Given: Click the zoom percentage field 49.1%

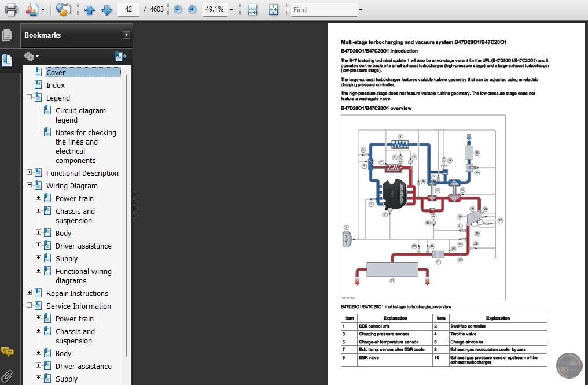Looking at the screenshot, I should 215,9.
